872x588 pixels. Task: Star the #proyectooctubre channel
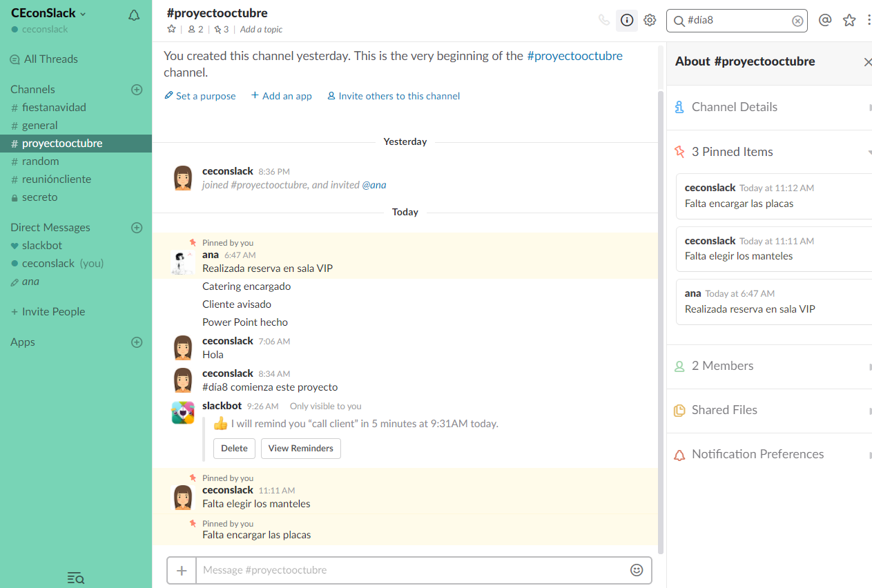[x=172, y=29]
